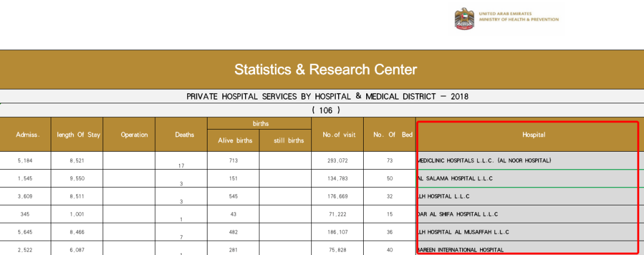Click deaths value 1 in Dar Al Shifa row
This screenshot has width=644, height=255.
tap(181, 220)
